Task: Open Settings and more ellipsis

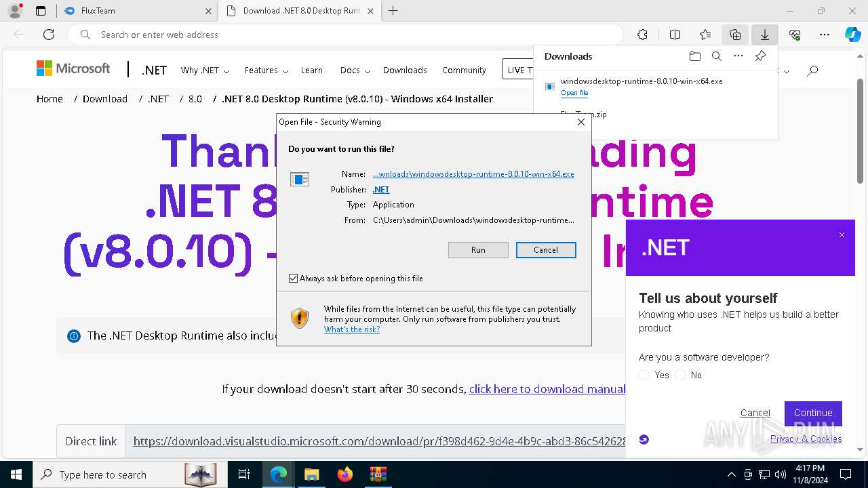Action: point(825,35)
